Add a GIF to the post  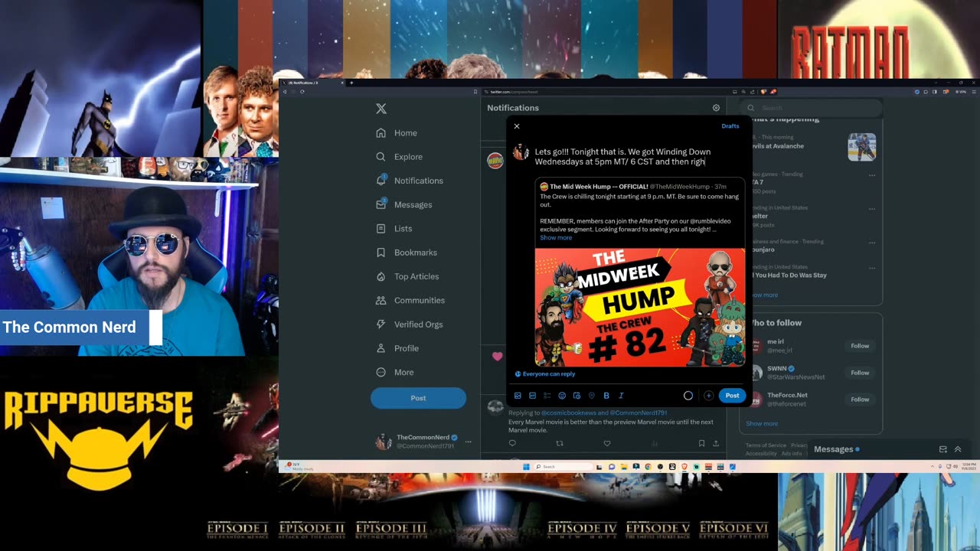532,396
